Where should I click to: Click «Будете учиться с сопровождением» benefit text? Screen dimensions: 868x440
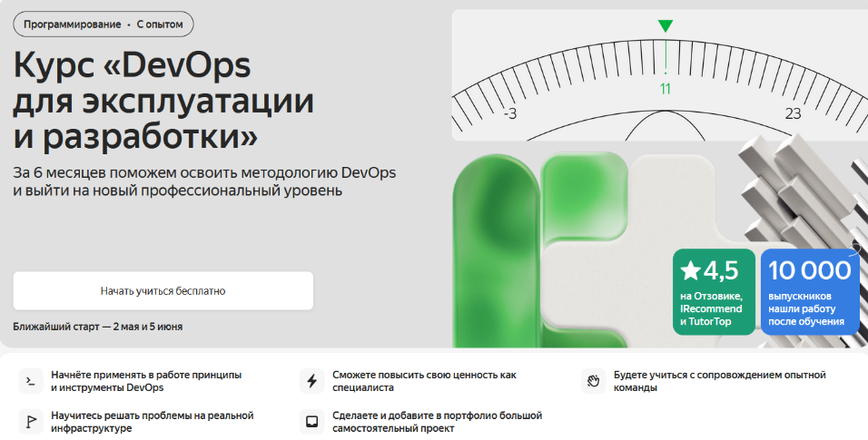point(719,381)
